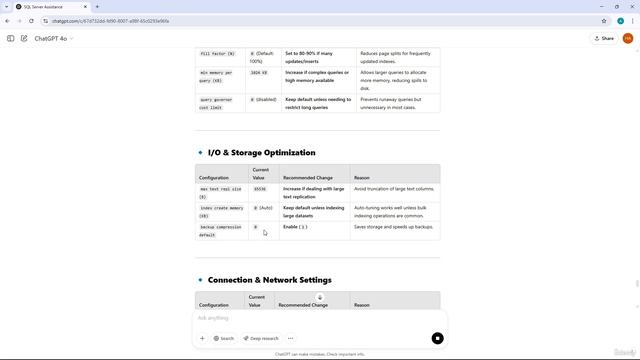This screenshot has height=360, width=640.
Task: Enable the Search tool in composer
Action: [224, 338]
